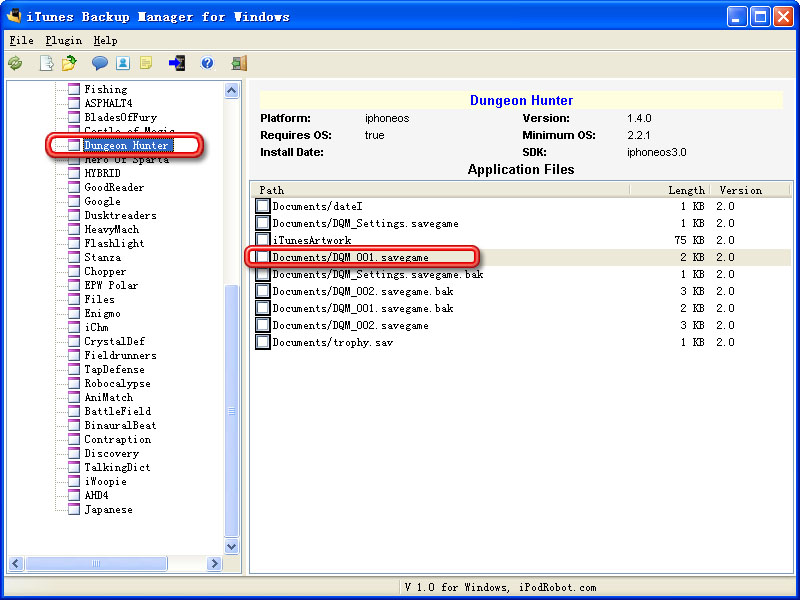
Task: Open the Help menu
Action: [x=105, y=40]
